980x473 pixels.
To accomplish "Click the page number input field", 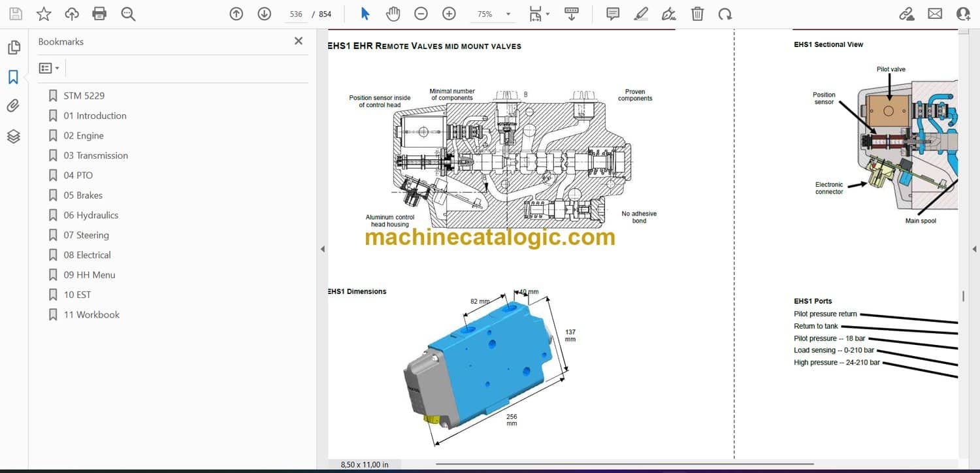I will (296, 14).
